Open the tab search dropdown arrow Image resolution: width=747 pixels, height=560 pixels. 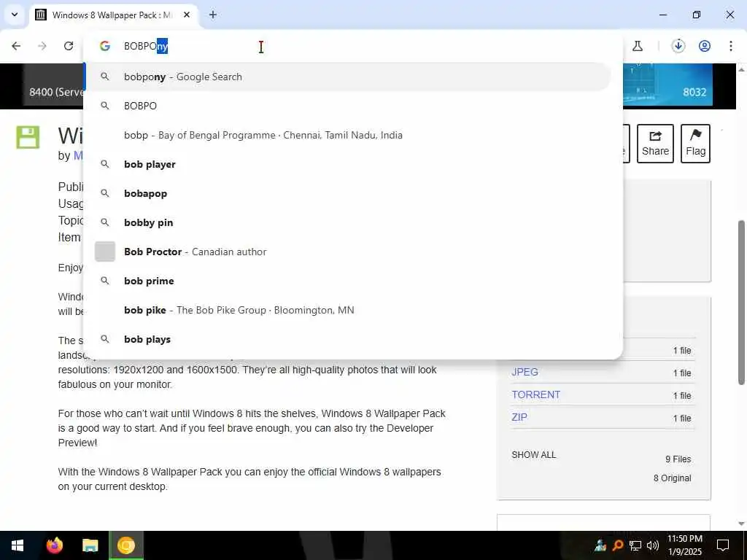15,15
